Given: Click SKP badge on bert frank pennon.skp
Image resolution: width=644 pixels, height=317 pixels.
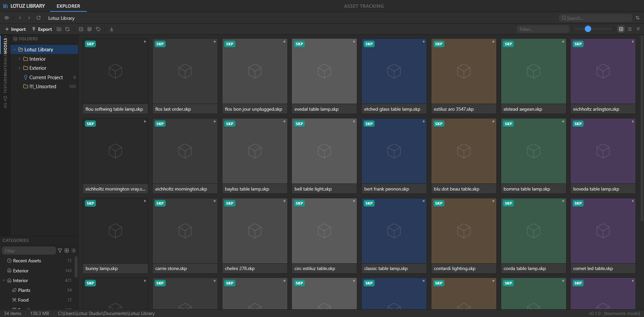Looking at the screenshot, I should tap(369, 124).
